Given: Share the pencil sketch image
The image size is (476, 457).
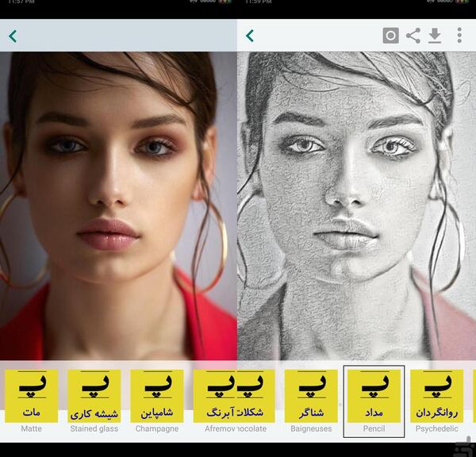Looking at the screenshot, I should (413, 36).
